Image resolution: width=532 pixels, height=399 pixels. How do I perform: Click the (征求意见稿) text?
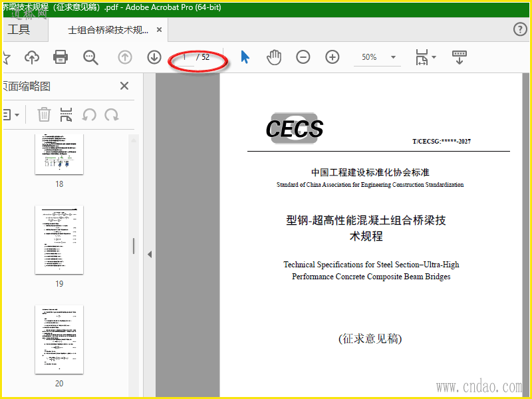(370, 338)
